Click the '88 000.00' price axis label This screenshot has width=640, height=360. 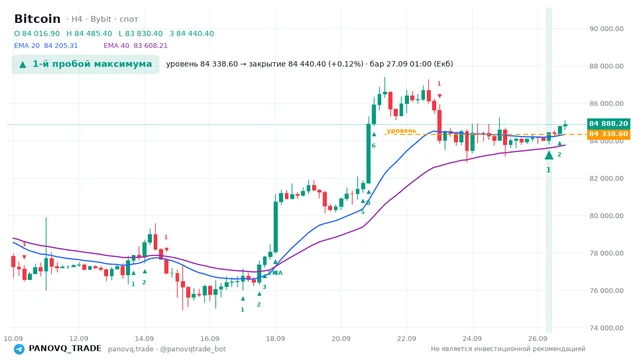pyautogui.click(x=606, y=66)
